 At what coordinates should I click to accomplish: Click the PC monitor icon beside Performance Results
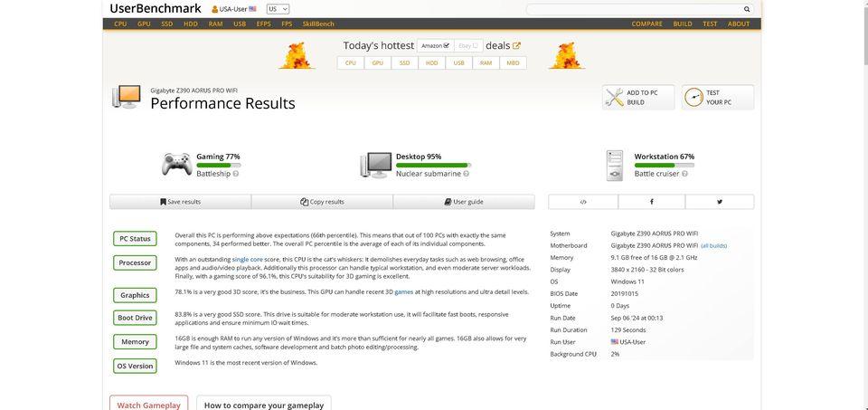pos(127,97)
